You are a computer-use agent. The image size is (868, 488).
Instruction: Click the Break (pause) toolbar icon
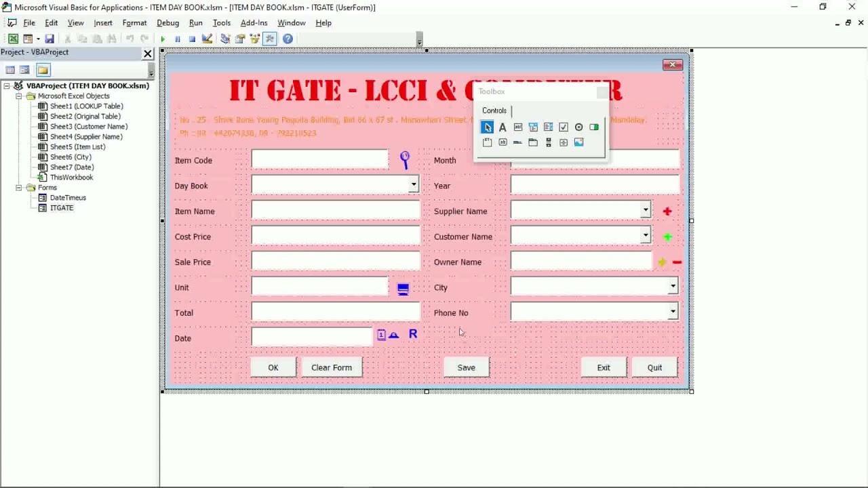click(178, 39)
